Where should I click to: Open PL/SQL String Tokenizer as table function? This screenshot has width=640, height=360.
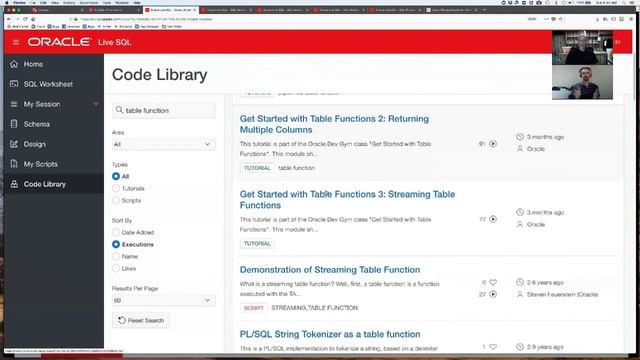[x=330, y=334]
